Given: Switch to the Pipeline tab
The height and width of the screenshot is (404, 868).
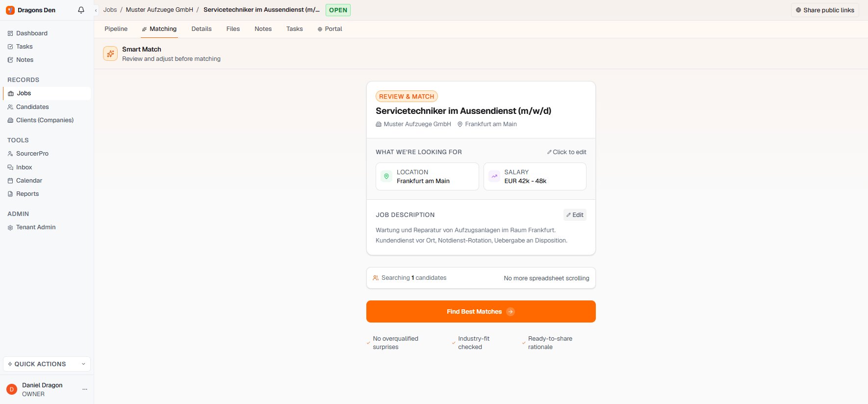Looking at the screenshot, I should (x=116, y=29).
